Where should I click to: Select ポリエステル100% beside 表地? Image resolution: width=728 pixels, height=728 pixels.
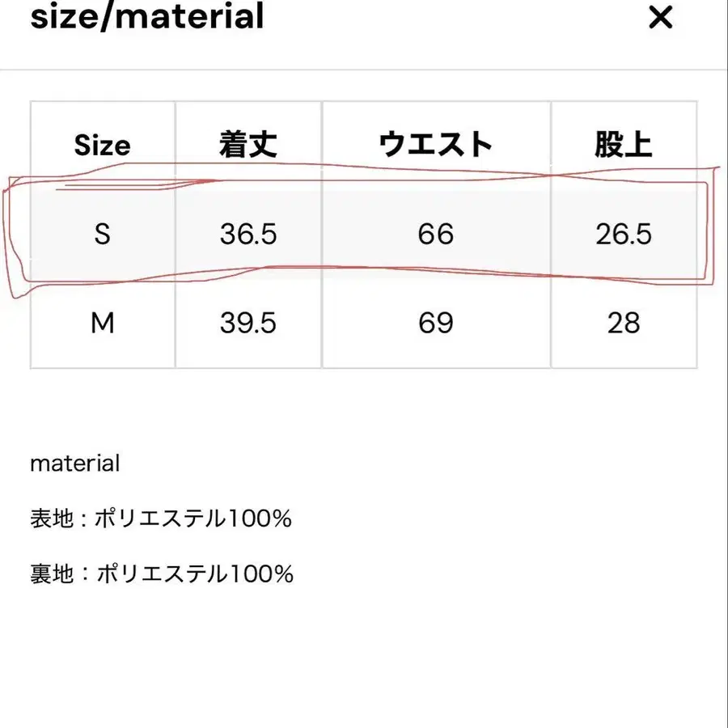click(x=193, y=518)
